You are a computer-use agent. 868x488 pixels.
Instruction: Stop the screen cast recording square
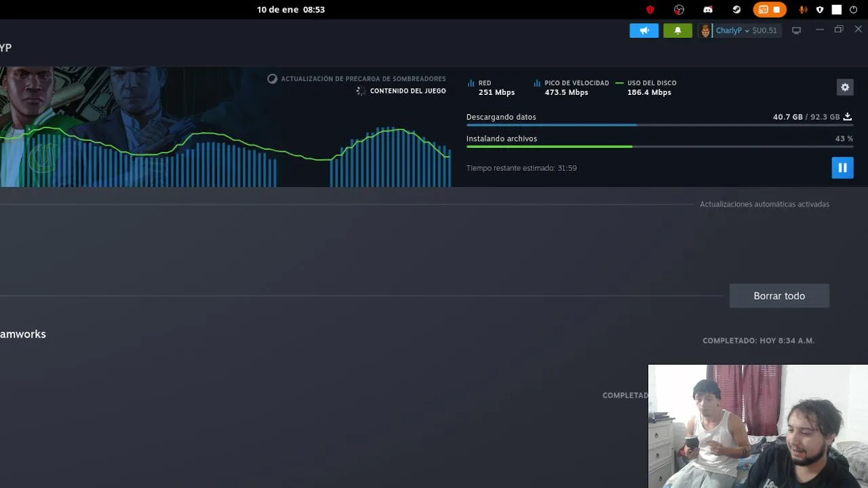pyautogui.click(x=777, y=9)
